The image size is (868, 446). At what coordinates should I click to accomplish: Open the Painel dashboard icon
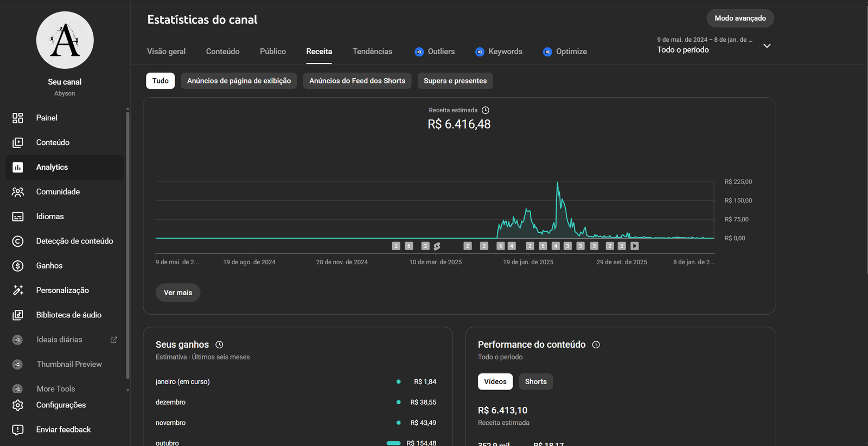coord(18,118)
